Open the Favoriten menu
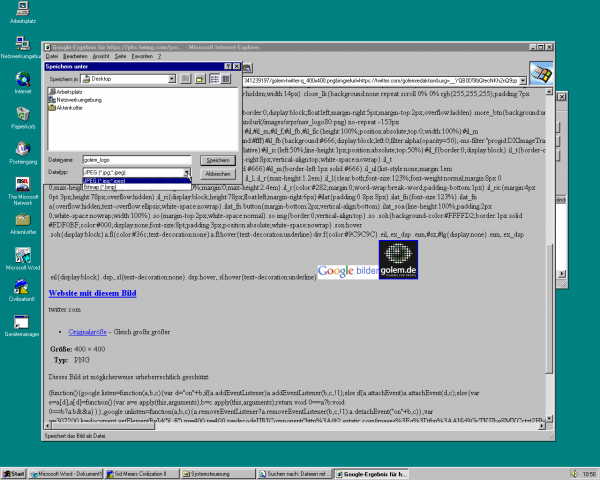The height and width of the screenshot is (480, 600). (142, 56)
